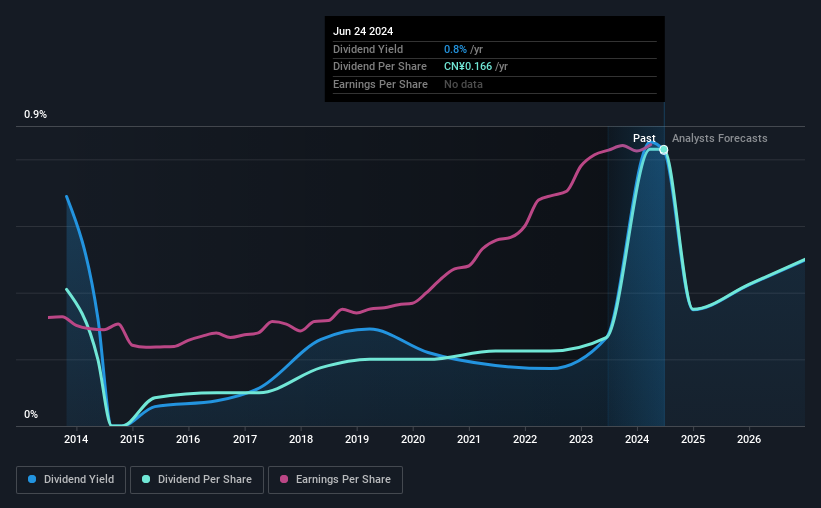The height and width of the screenshot is (508, 821).
Task: Select the 2014 year label on axis
Action: [x=76, y=439]
